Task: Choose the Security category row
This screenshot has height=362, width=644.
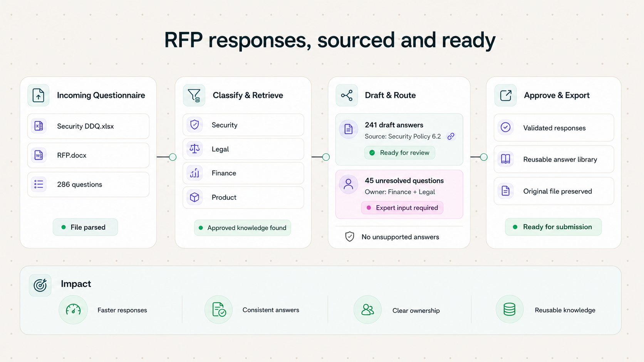Action: 243,125
